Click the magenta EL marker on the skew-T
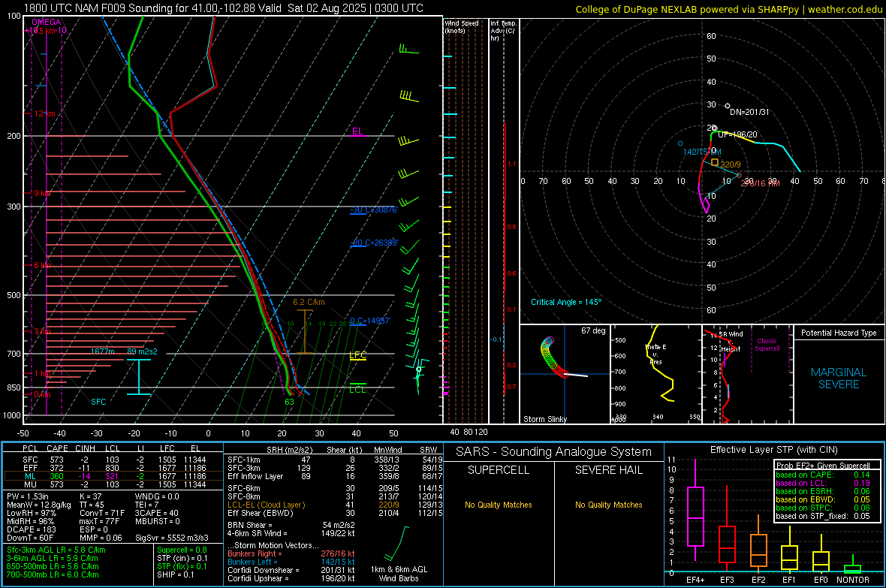Viewport: 886px width, 588px height. point(357,131)
